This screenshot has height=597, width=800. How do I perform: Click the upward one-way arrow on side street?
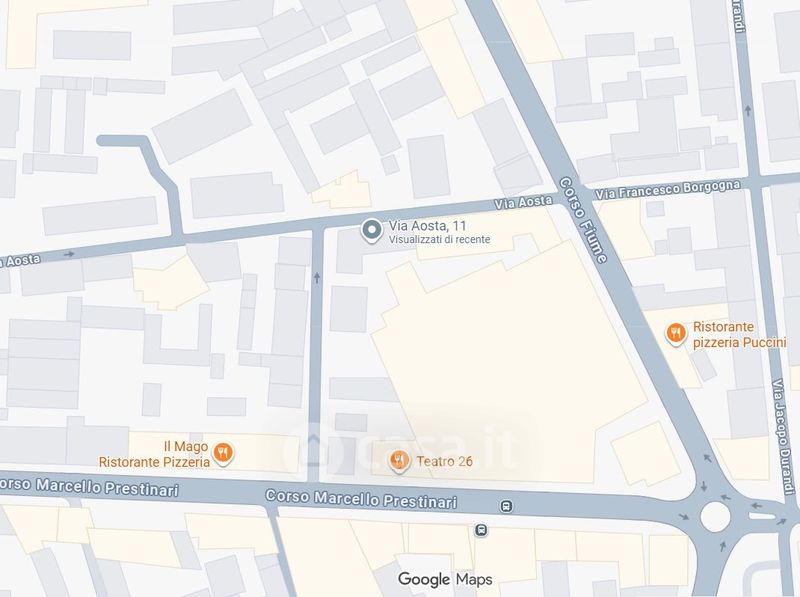point(317,278)
